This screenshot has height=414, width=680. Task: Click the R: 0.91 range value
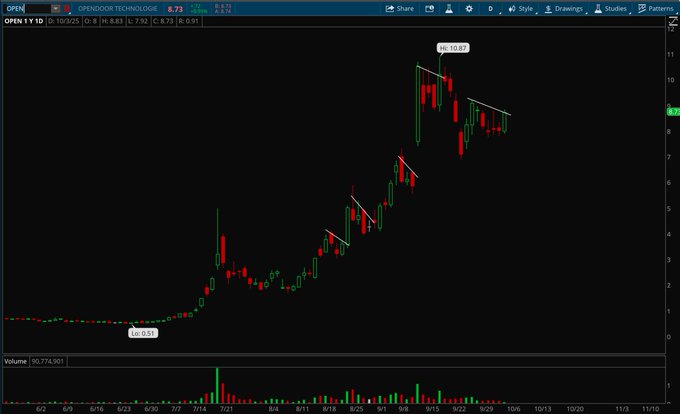(x=189, y=21)
